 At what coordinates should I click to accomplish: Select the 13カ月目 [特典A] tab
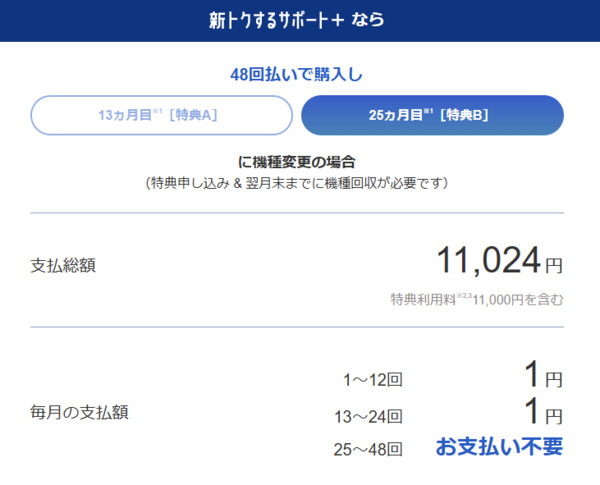point(162,115)
